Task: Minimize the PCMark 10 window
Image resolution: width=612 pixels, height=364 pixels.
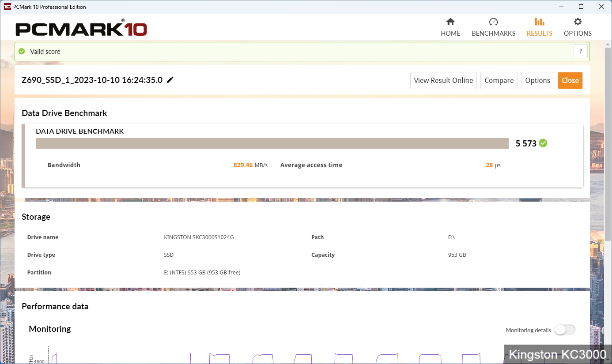Action: 561,7
